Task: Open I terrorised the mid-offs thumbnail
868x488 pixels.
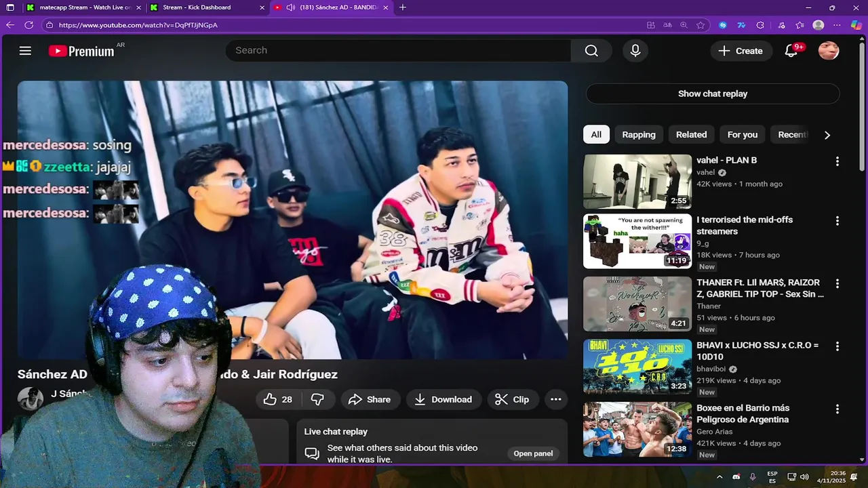Action: coord(637,241)
